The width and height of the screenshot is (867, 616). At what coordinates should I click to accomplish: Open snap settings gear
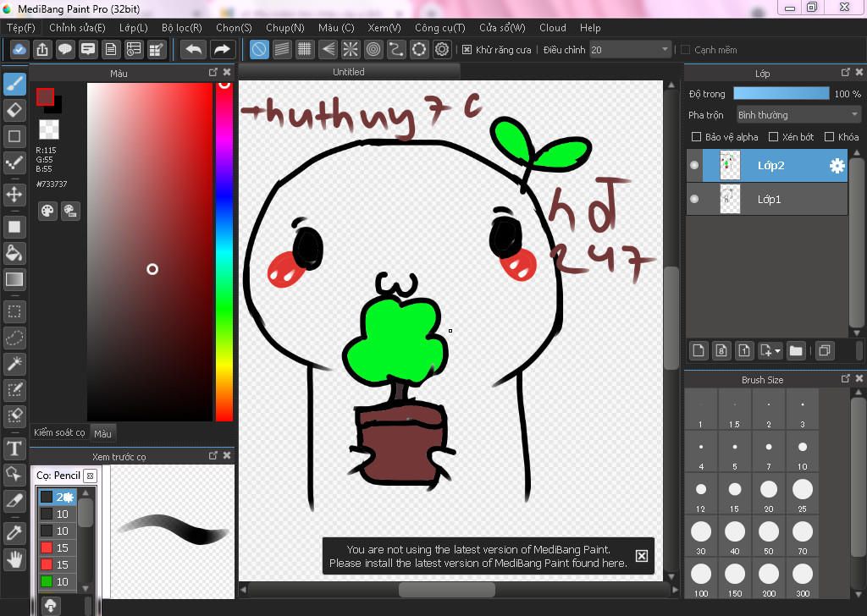point(442,50)
